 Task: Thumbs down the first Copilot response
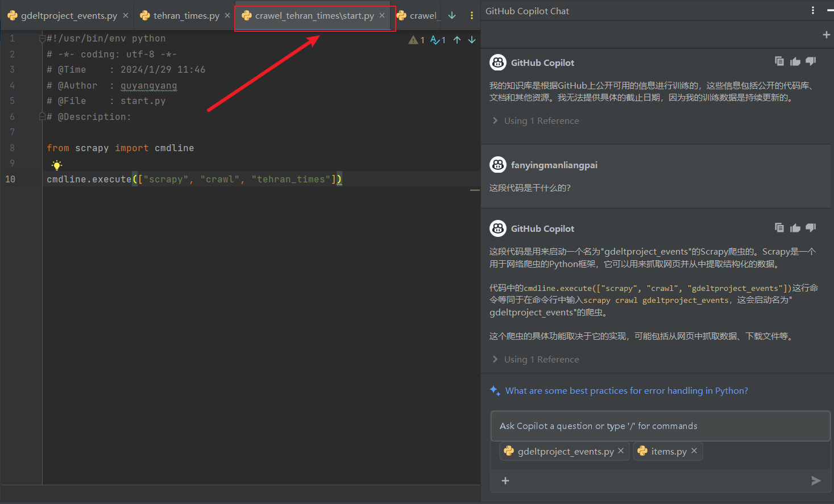tap(811, 61)
